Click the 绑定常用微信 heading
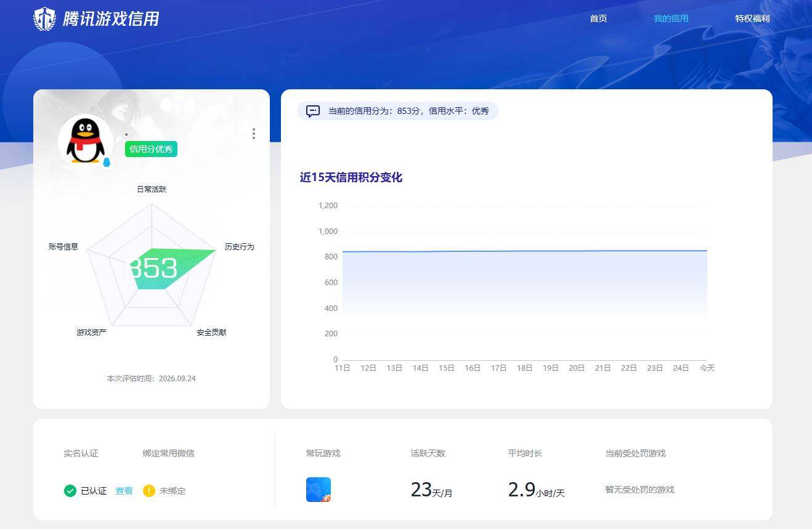Image resolution: width=812 pixels, height=529 pixels. pos(168,453)
